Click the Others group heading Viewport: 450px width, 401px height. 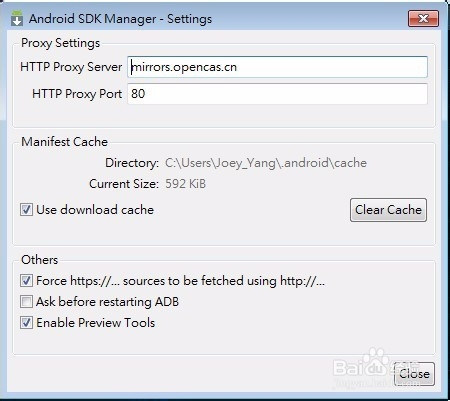point(39,260)
